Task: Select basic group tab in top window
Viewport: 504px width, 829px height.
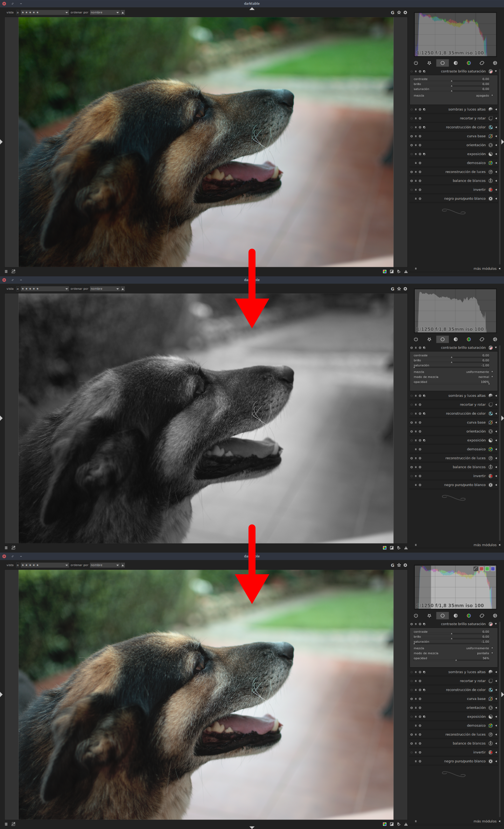Action: coord(442,63)
